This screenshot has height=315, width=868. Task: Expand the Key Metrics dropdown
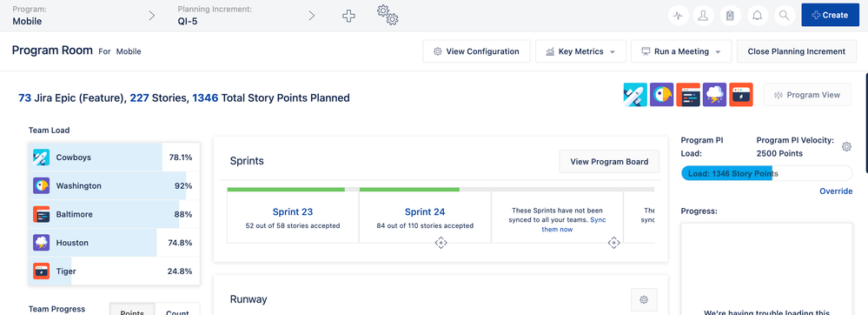(x=580, y=51)
